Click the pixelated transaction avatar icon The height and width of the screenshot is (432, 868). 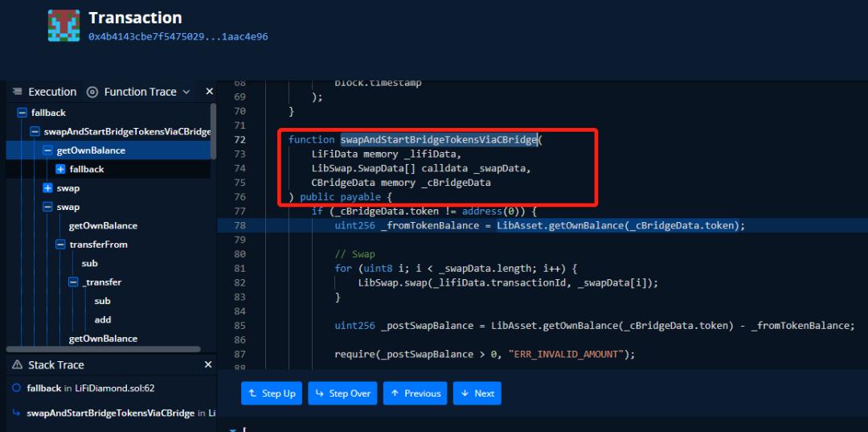(x=63, y=26)
